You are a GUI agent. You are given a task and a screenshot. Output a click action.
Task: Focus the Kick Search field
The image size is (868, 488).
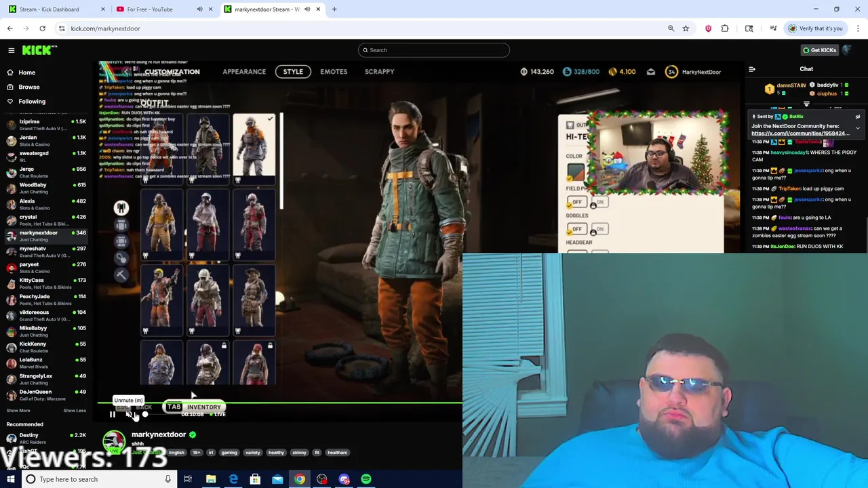434,50
